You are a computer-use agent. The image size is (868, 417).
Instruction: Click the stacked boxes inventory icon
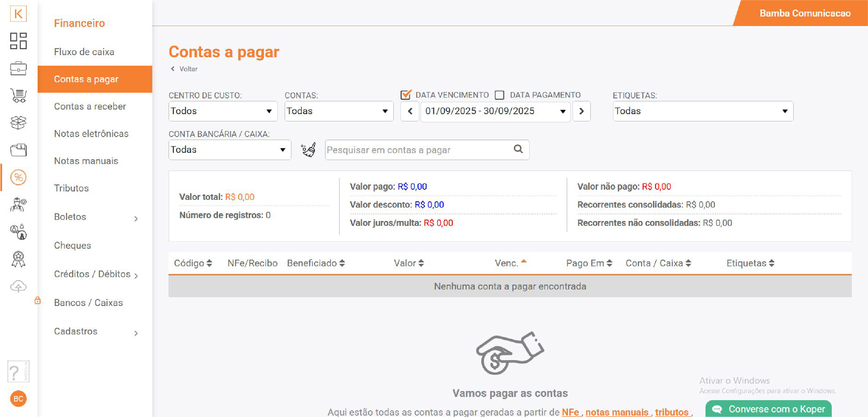(x=18, y=123)
